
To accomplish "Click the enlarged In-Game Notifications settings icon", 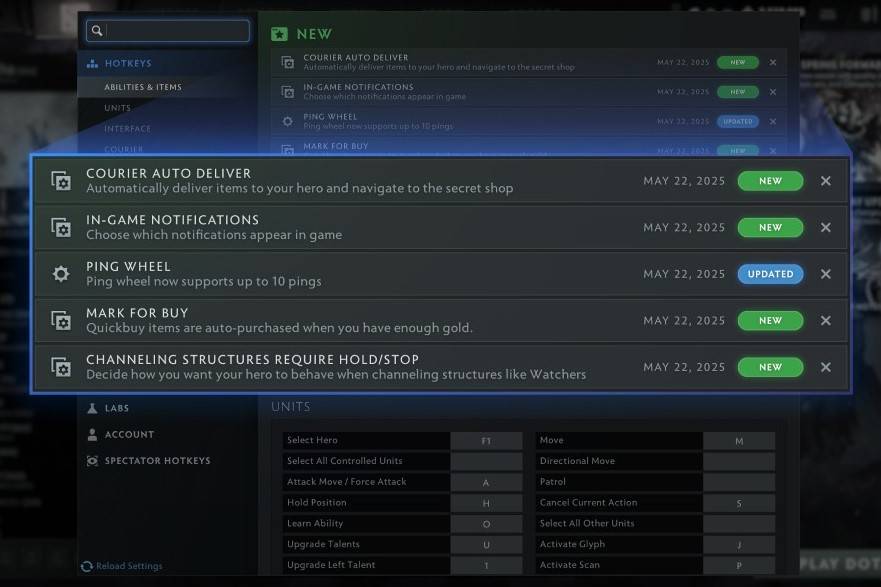I will coord(61,227).
